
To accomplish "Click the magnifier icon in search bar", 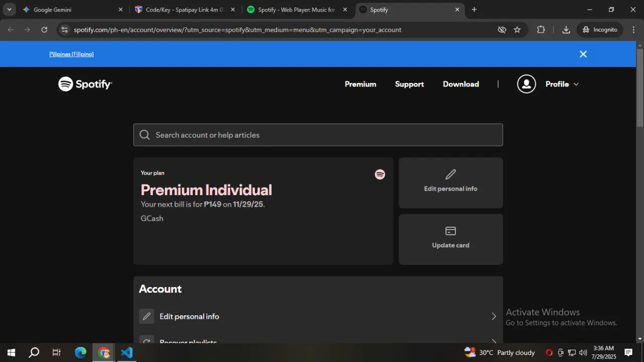I will click(145, 135).
